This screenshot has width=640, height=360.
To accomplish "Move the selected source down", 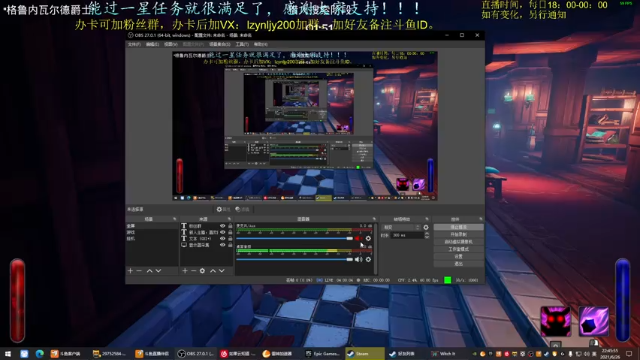I will coord(222,271).
